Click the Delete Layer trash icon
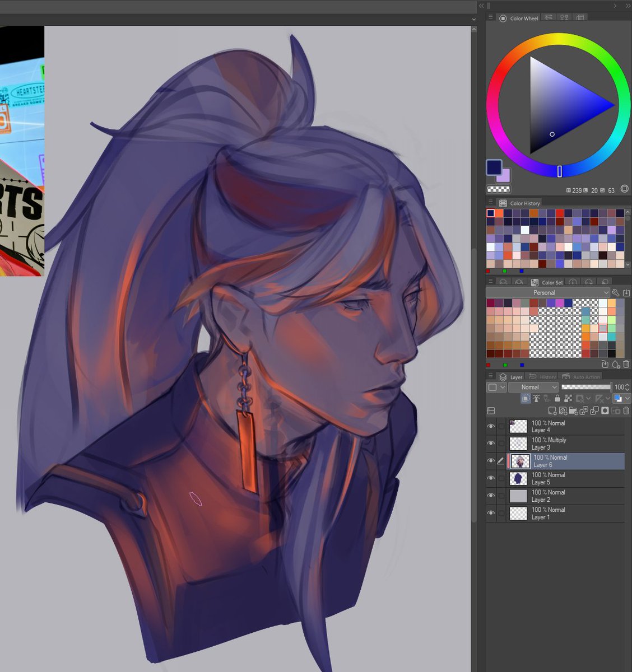Viewport: 632px width, 672px height. point(626,411)
